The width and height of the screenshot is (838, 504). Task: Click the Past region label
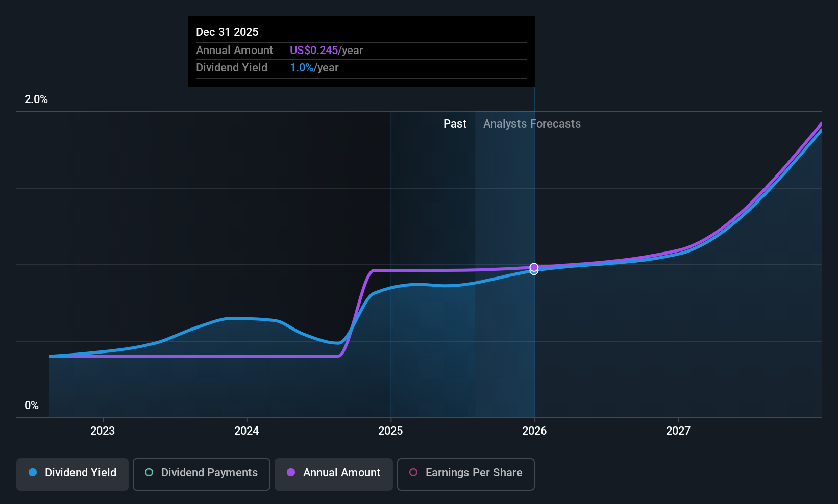pyautogui.click(x=455, y=124)
